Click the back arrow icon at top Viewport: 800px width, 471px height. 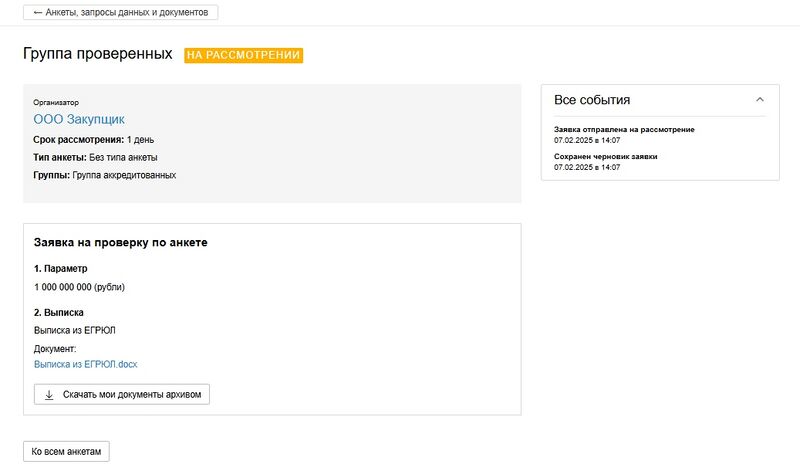pos(38,12)
